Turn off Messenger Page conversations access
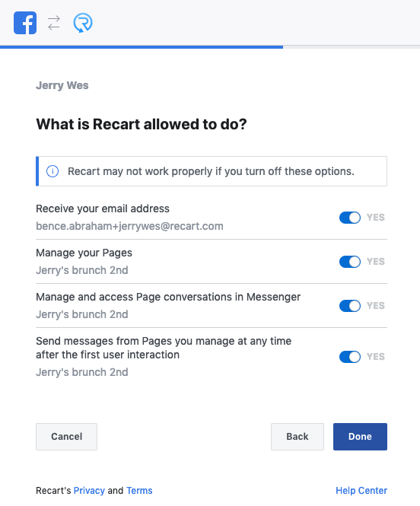 click(x=350, y=306)
